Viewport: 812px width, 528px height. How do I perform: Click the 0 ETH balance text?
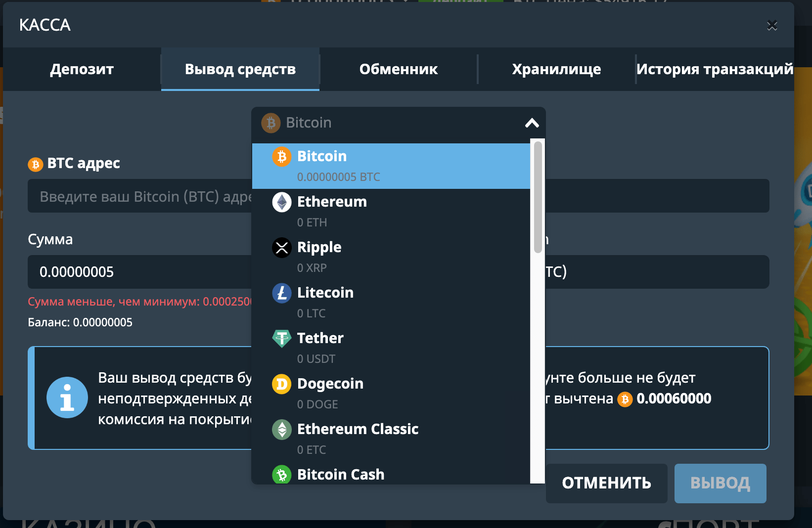tap(312, 222)
